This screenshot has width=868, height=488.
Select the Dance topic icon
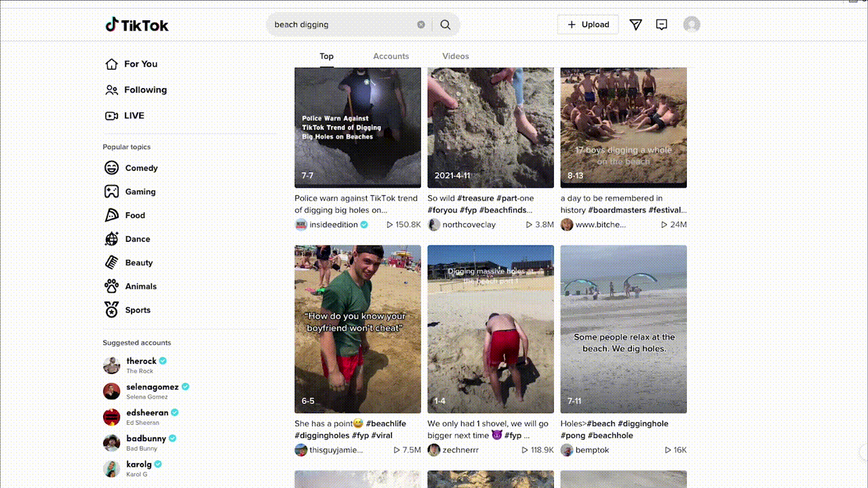click(111, 239)
